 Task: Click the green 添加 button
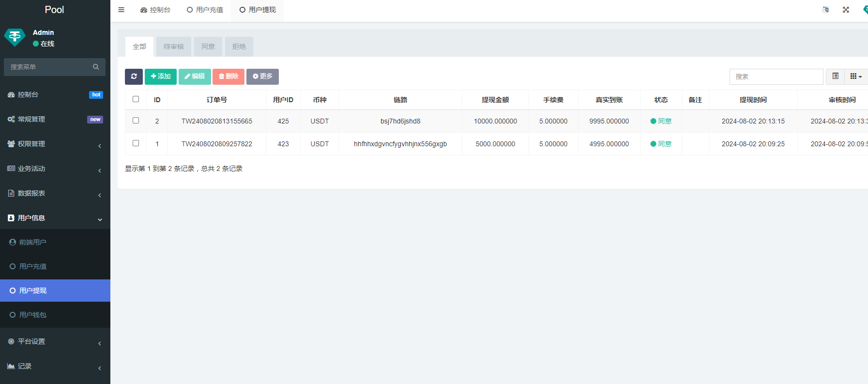click(x=161, y=77)
